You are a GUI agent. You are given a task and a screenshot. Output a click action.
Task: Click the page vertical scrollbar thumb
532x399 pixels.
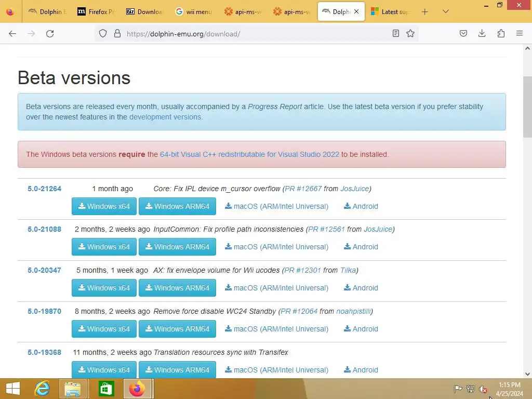527,107
